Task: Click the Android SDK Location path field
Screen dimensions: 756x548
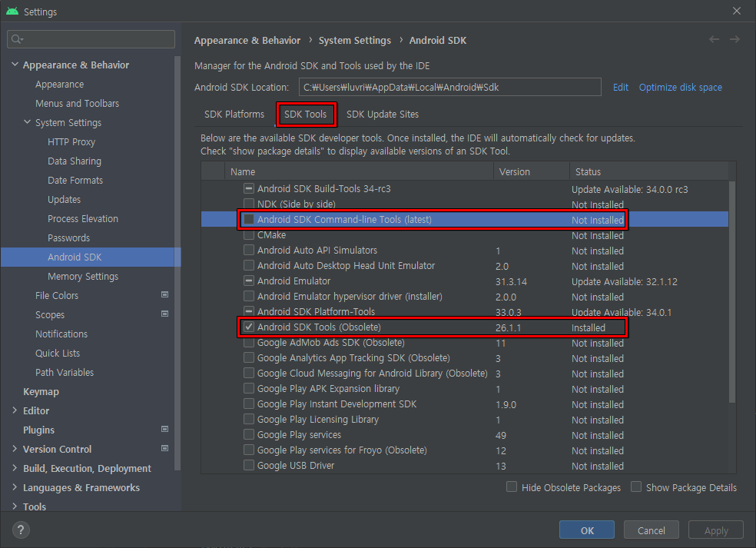Action: (450, 88)
